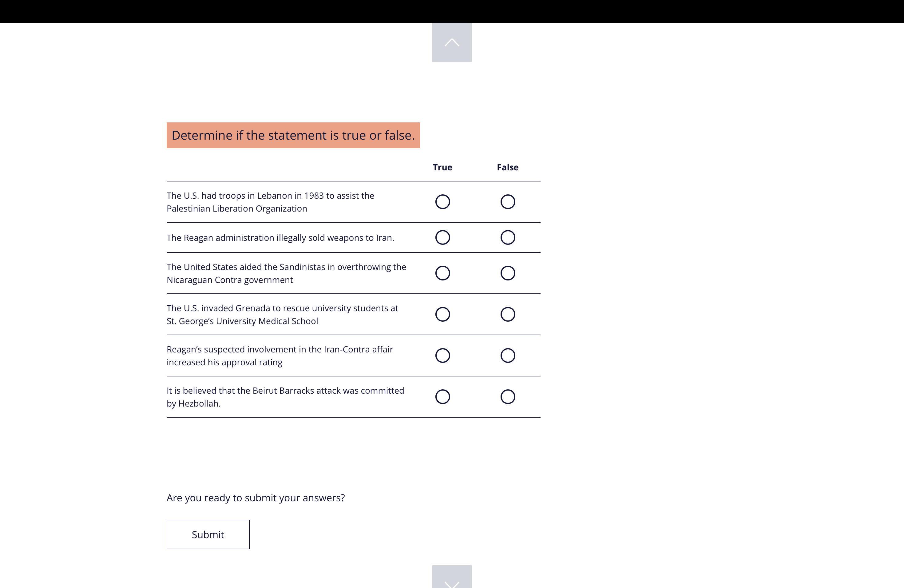
Task: Click the Grenada university students statement text
Action: tap(282, 314)
